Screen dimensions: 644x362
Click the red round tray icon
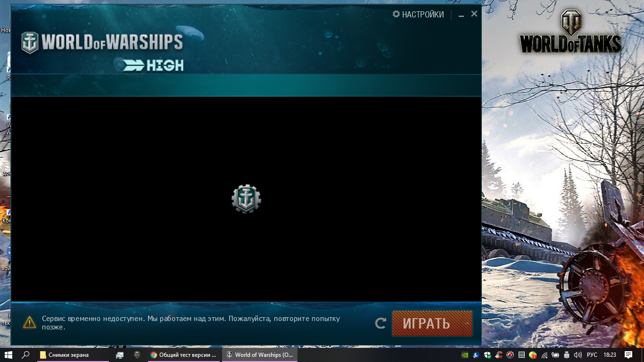tap(510, 355)
